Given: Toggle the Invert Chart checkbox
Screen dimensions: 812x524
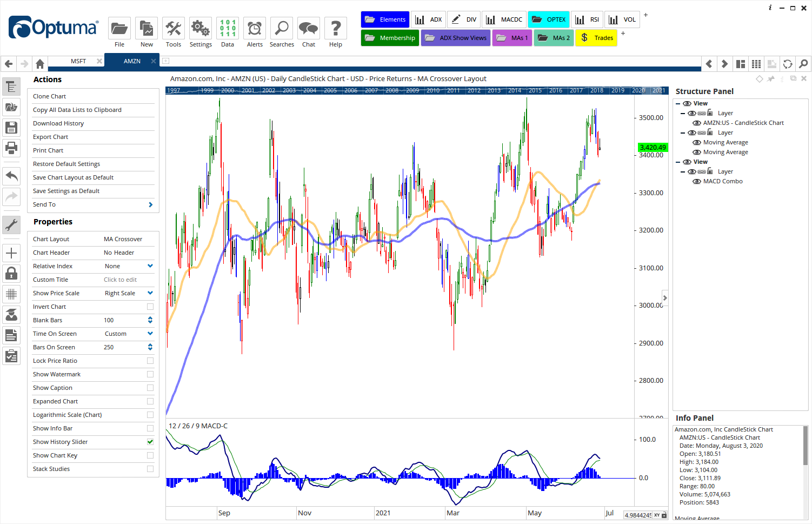Looking at the screenshot, I should 150,307.
